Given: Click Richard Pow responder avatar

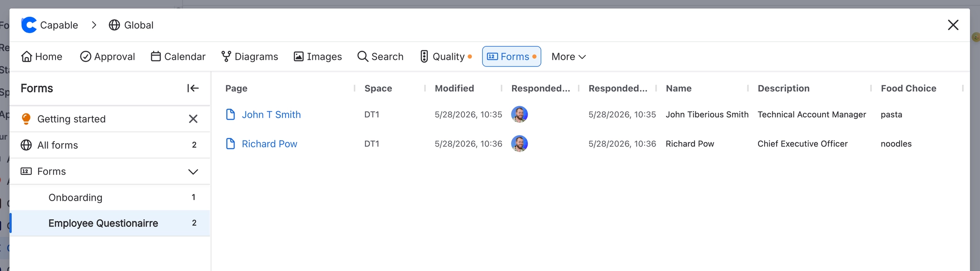Looking at the screenshot, I should tap(519, 144).
